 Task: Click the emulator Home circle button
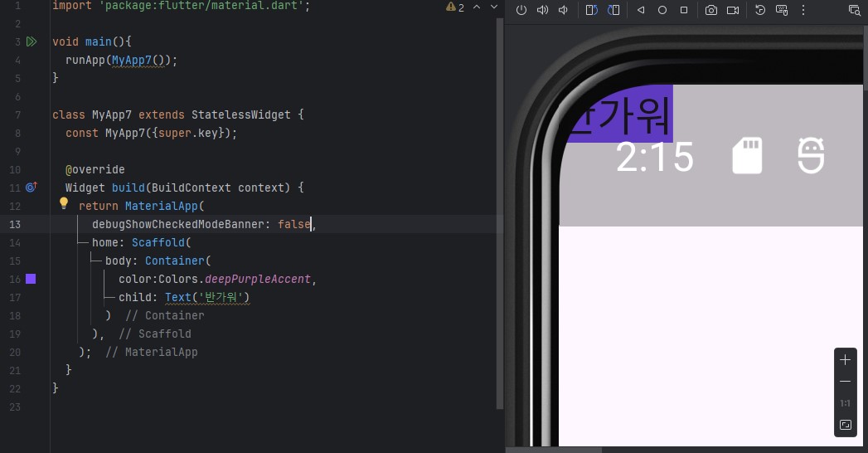662,10
